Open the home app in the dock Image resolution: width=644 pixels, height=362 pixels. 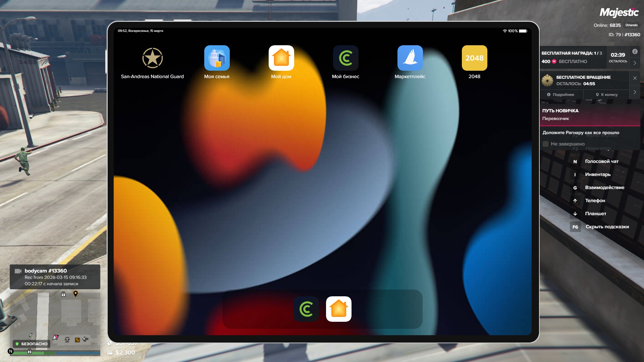point(338,309)
